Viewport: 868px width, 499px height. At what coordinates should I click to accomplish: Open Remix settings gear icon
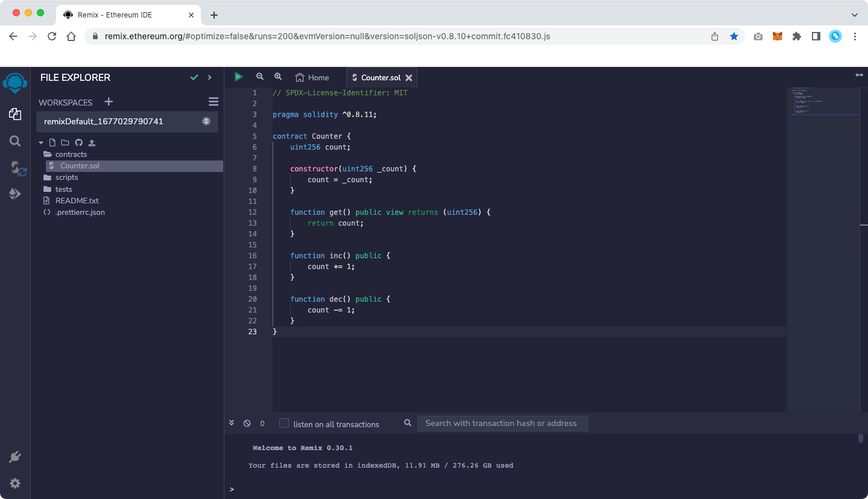[x=16, y=483]
